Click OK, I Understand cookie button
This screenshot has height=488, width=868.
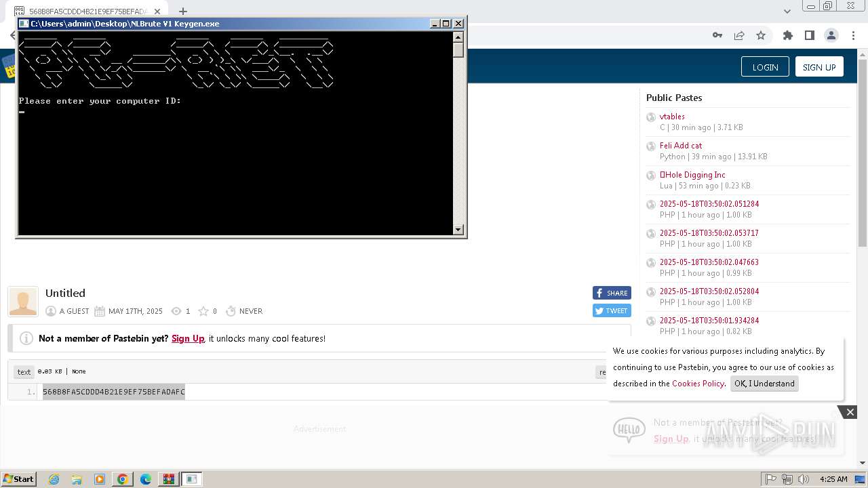coord(764,384)
